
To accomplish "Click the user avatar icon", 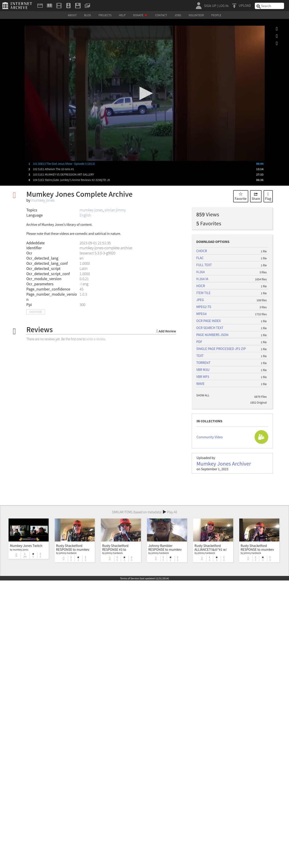I will click(199, 5).
